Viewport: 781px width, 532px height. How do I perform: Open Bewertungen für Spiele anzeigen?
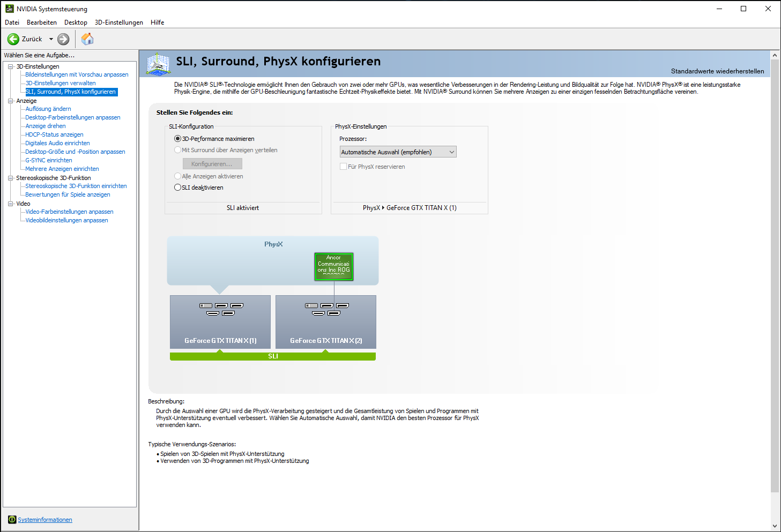(68, 194)
